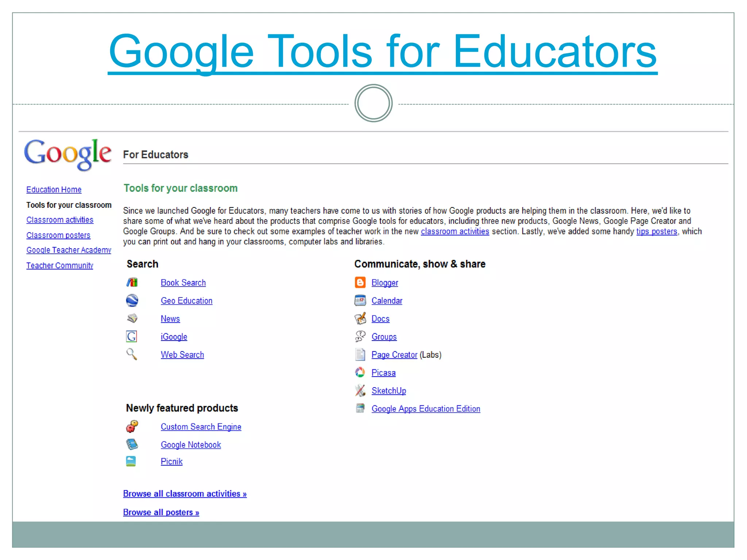Open Google Apps Education Edition link
Screen dimensions: 747x560
point(426,409)
